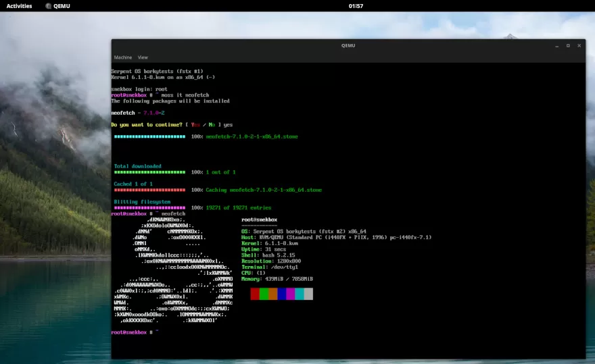Click the red 'Yes' option in prompt

[195, 125]
